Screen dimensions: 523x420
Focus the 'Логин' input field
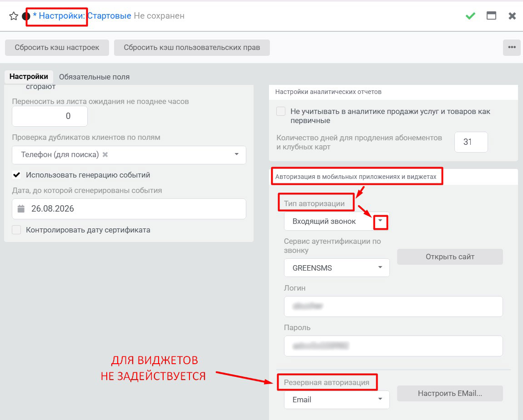pyautogui.click(x=393, y=306)
